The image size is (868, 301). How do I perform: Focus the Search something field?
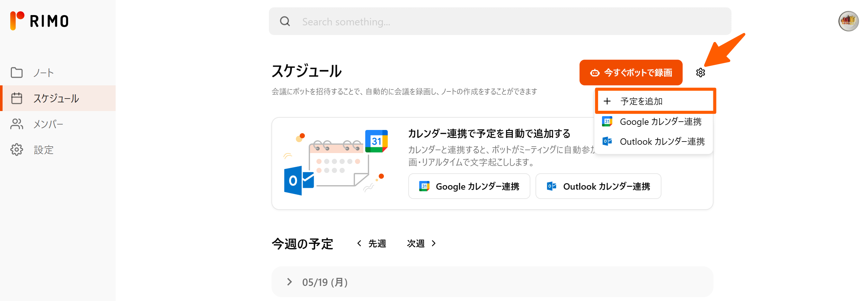(505, 21)
